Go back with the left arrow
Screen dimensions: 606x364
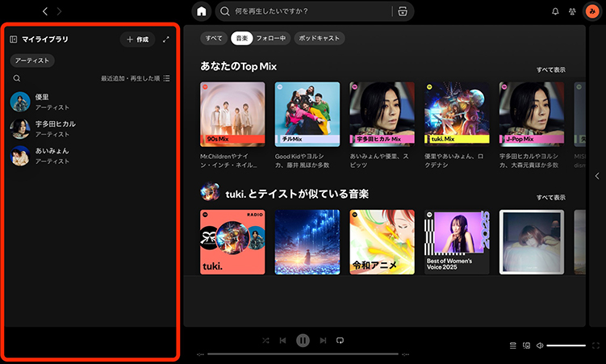pyautogui.click(x=45, y=11)
